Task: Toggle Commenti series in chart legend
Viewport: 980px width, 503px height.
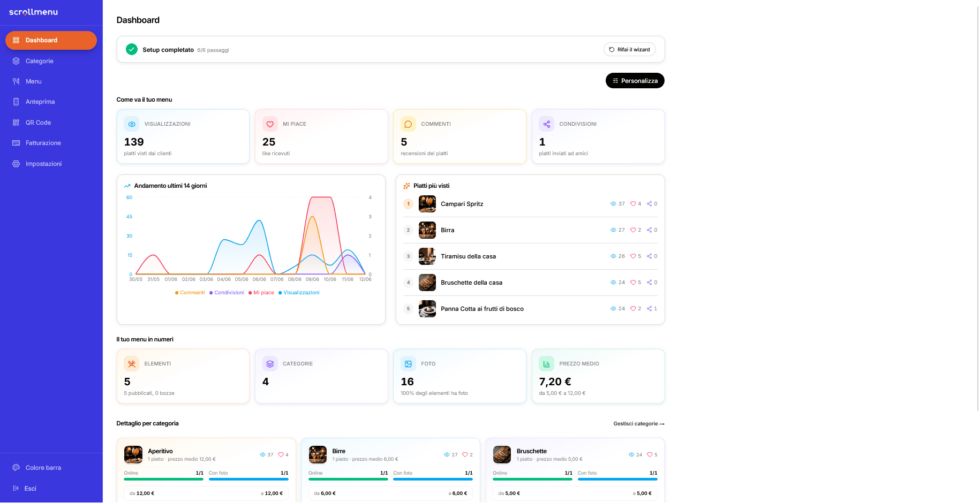Action: pyautogui.click(x=190, y=293)
